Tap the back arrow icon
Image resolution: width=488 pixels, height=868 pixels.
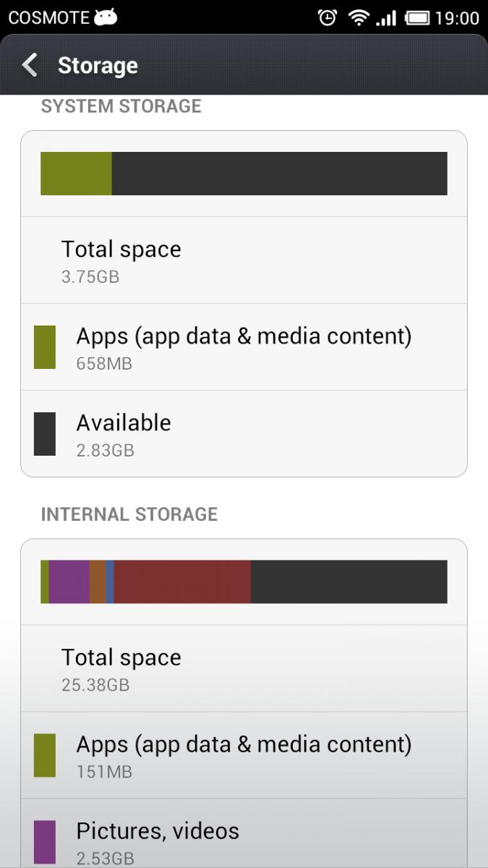pyautogui.click(x=30, y=65)
